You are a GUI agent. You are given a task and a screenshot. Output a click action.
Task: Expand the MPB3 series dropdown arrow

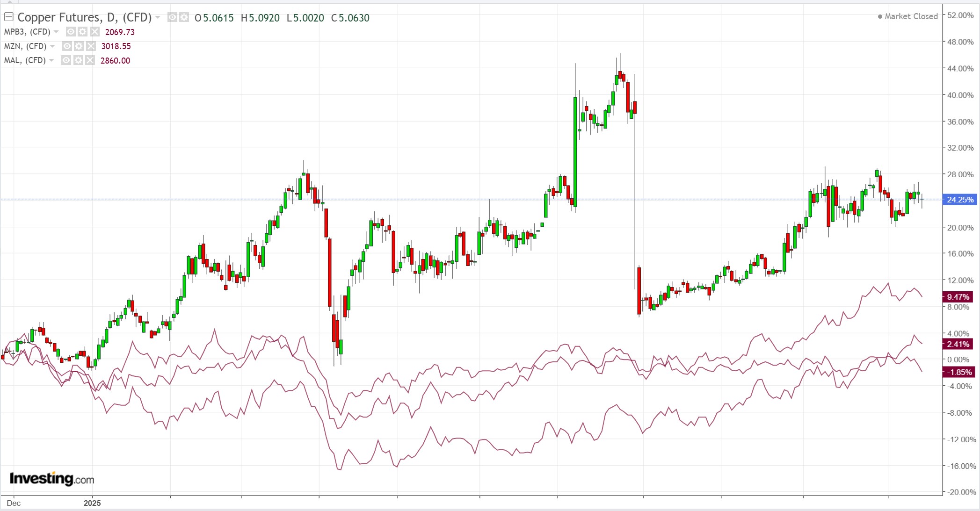tap(56, 32)
